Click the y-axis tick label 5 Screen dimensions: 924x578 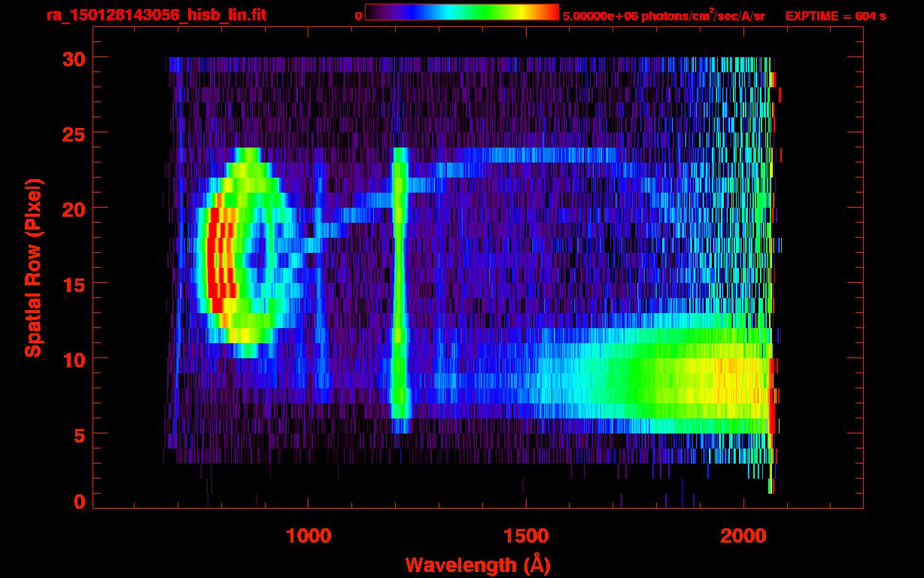(x=79, y=434)
